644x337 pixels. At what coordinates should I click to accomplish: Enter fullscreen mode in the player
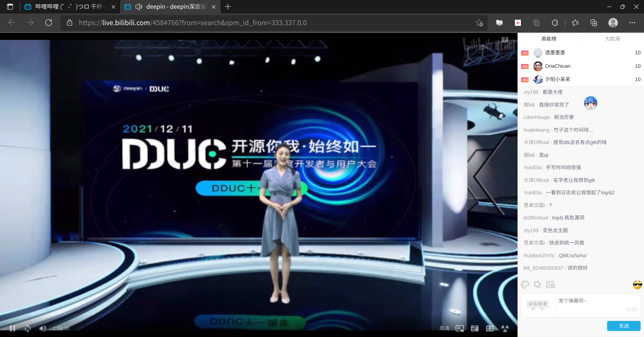[x=490, y=328]
